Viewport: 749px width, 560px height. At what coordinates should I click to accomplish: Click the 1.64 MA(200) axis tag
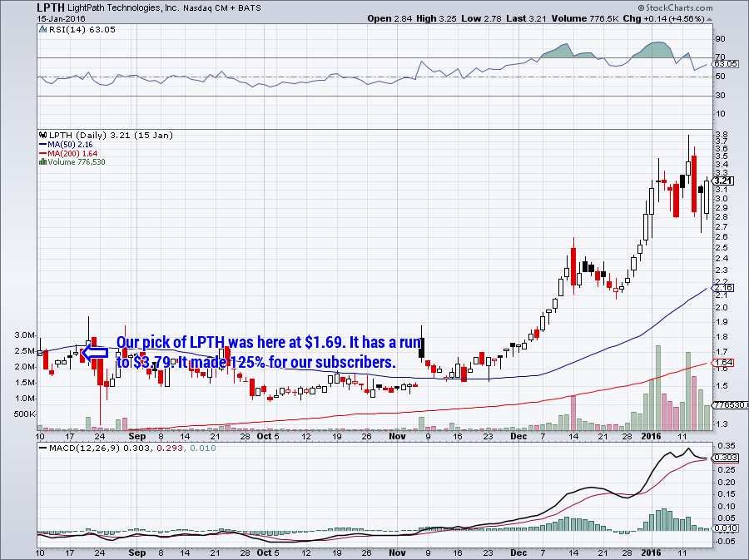coord(723,363)
